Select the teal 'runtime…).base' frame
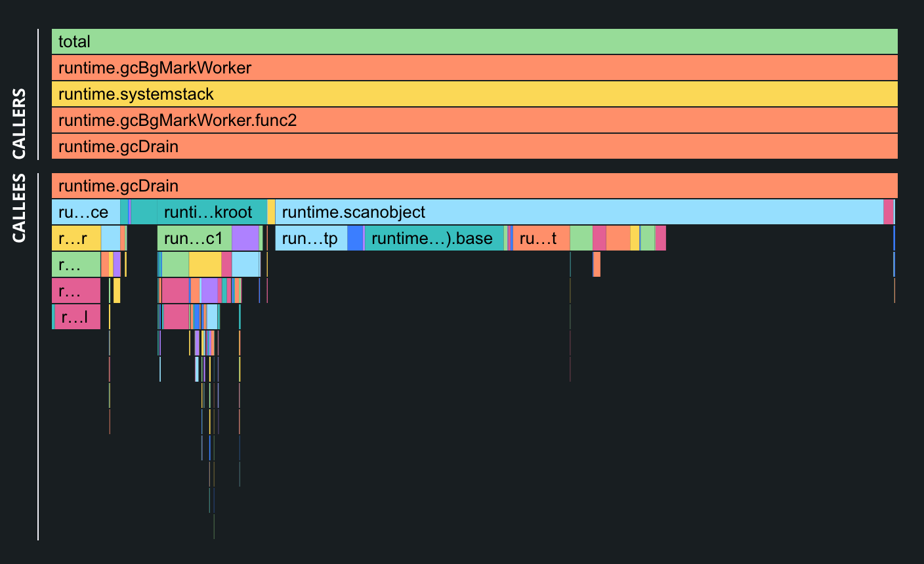The height and width of the screenshot is (564, 924). click(434, 238)
